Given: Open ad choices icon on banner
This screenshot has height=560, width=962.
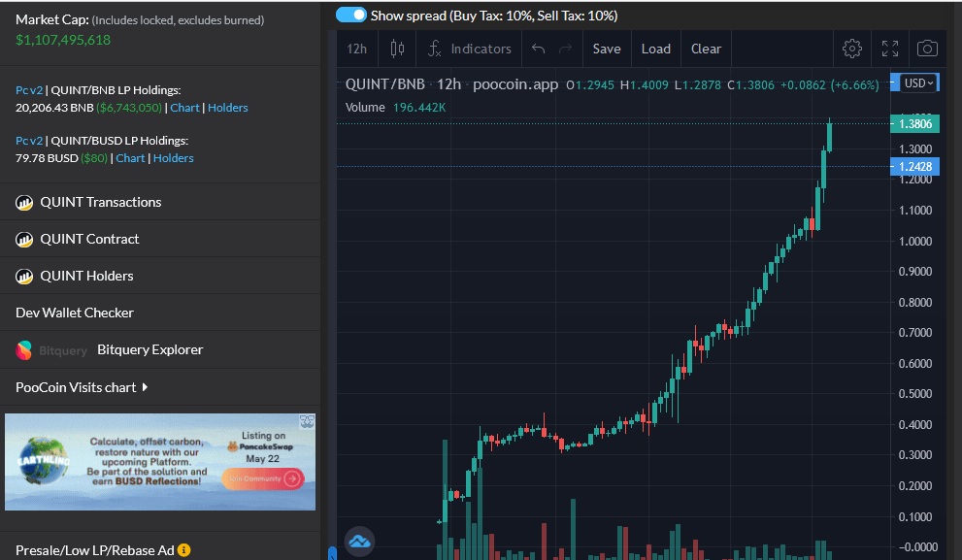Looking at the screenshot, I should 307,421.
